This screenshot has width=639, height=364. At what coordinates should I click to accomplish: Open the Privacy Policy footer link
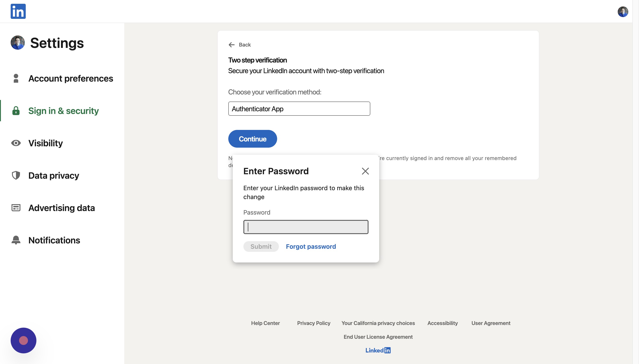tap(314, 323)
